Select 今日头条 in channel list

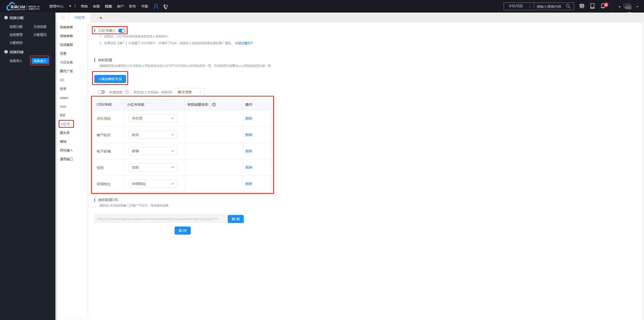tap(66, 62)
